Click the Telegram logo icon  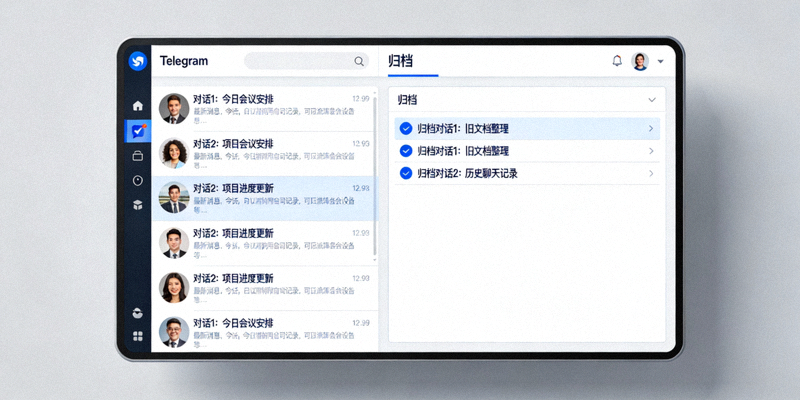(x=138, y=62)
